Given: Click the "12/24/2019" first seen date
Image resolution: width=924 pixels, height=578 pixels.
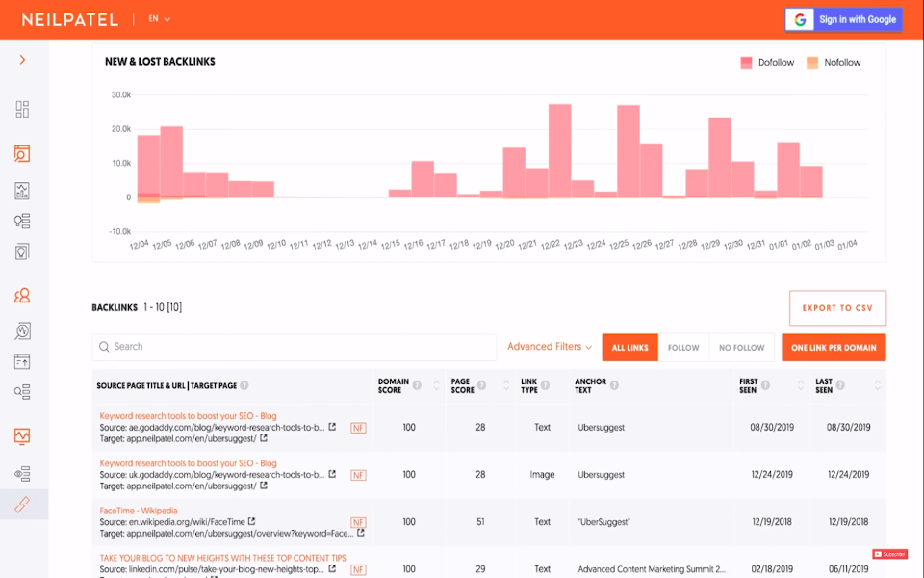Looking at the screenshot, I should (772, 474).
